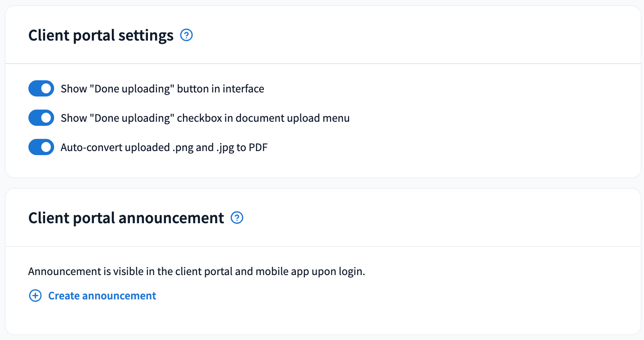Click the words "mobile app" in the announcement description

(279, 272)
